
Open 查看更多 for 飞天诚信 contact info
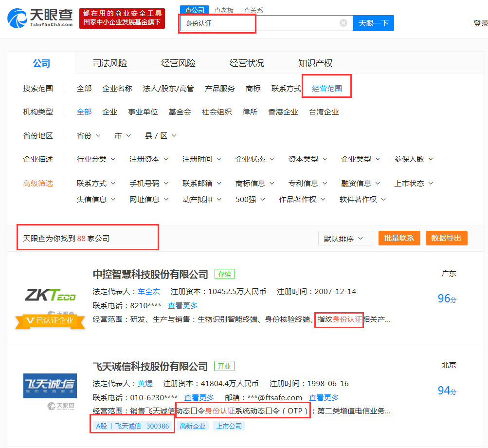click(199, 397)
